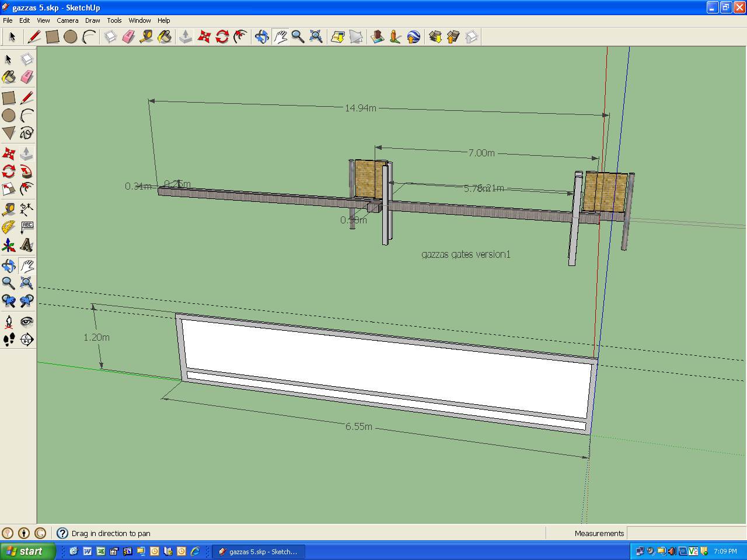
Task: Open the Window menu
Action: point(139,20)
